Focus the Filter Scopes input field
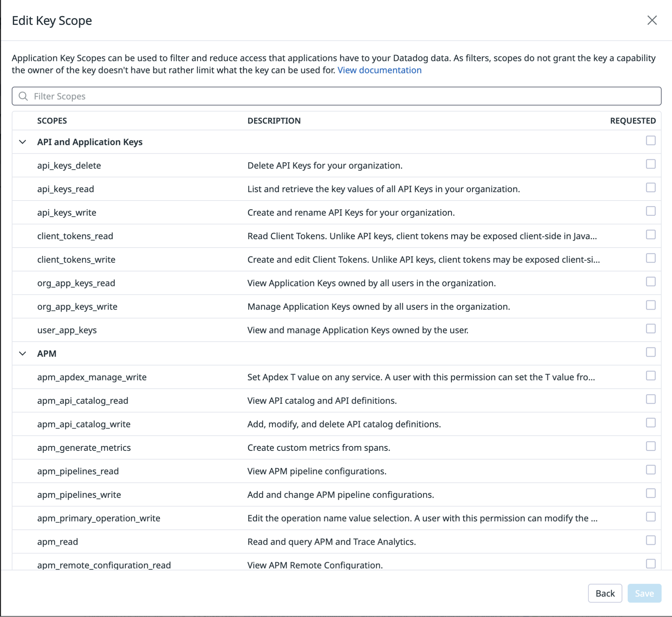Screen dimensions: 672x617 (x=337, y=96)
